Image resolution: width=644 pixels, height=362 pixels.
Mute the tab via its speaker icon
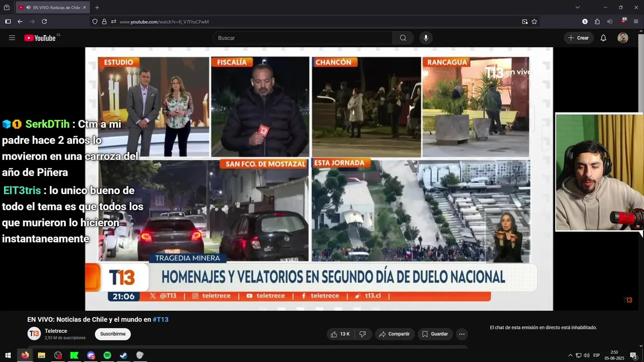(x=28, y=8)
